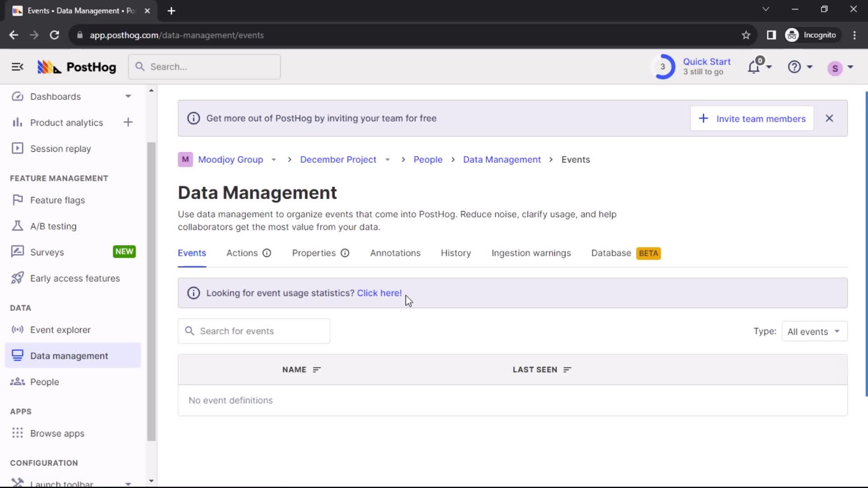Viewport: 868px width, 488px height.
Task: Click the Invite team members button
Action: click(752, 118)
